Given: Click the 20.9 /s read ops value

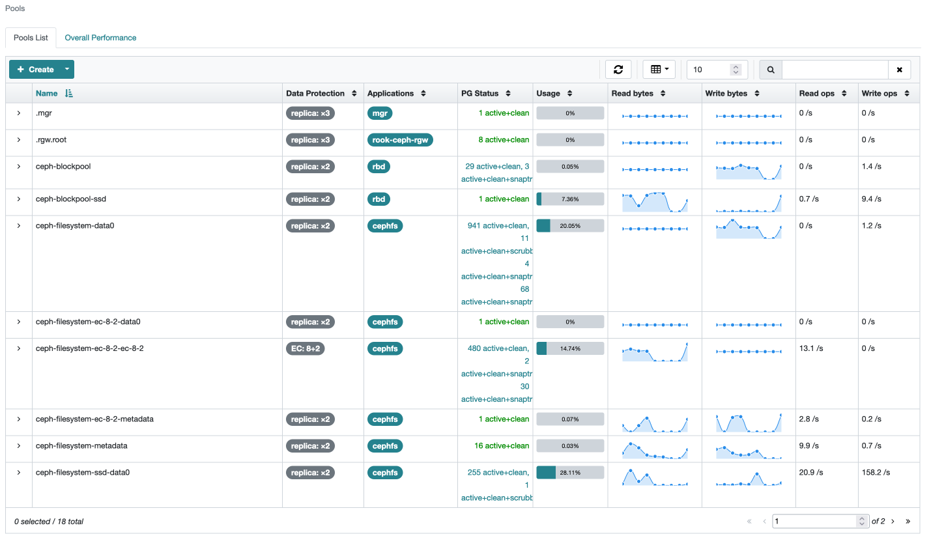Looking at the screenshot, I should click(x=811, y=473).
